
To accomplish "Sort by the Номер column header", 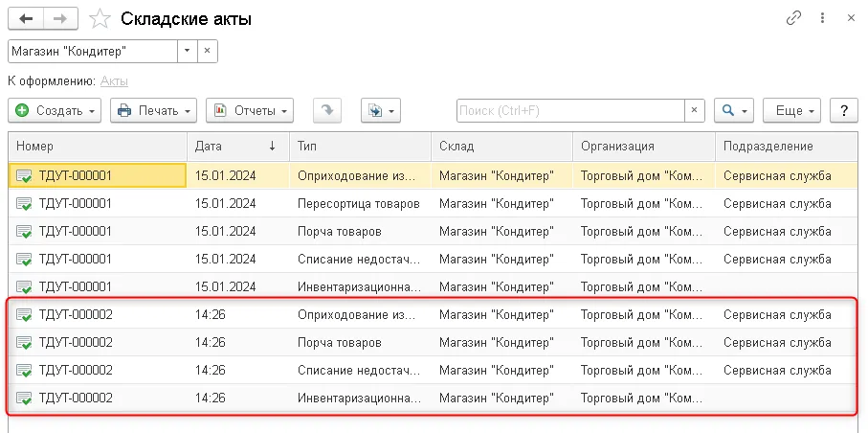I will pos(98,147).
